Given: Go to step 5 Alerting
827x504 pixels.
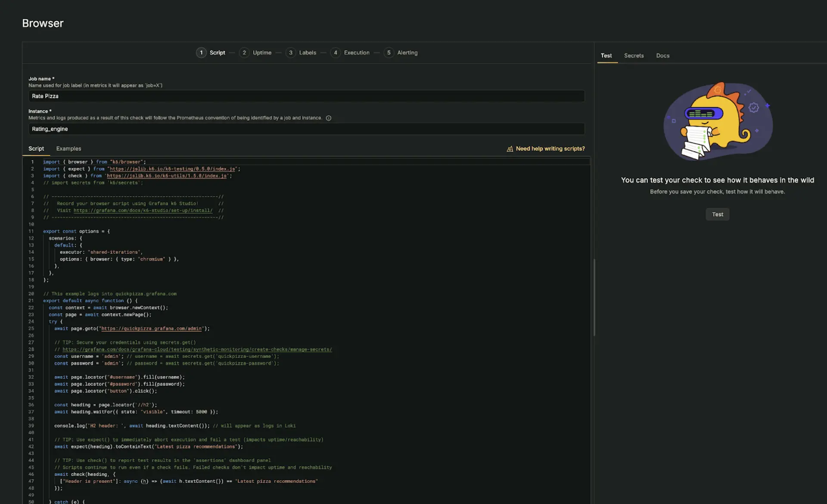Looking at the screenshot, I should click(x=401, y=53).
